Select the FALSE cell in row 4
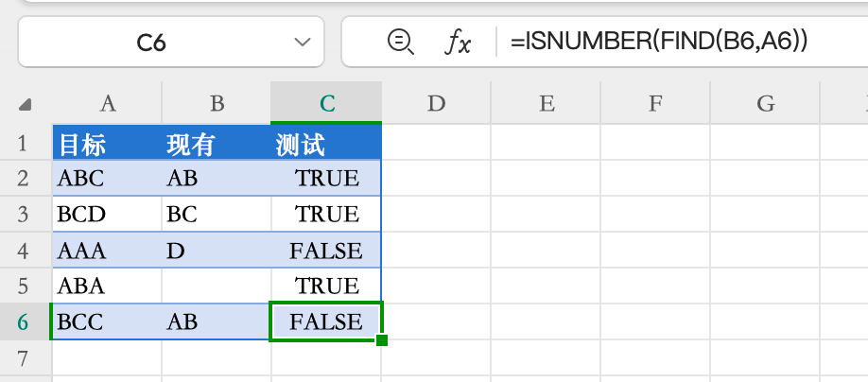868x382 pixels. (326, 251)
